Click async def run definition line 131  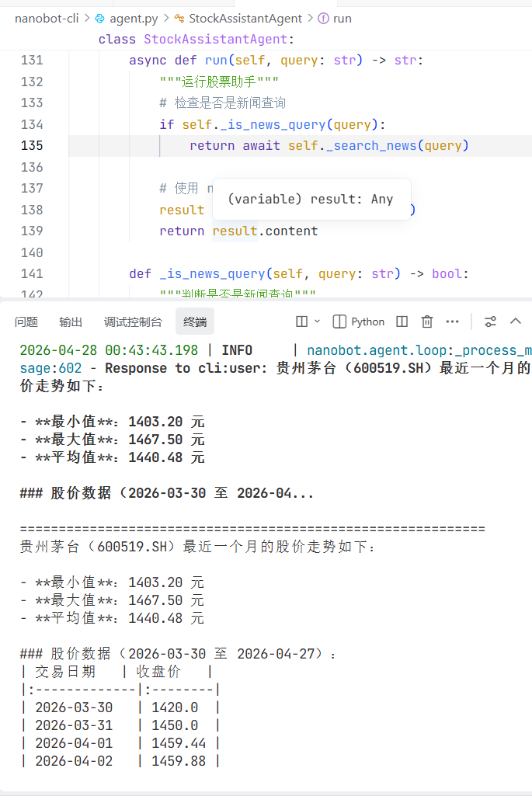[x=276, y=61]
